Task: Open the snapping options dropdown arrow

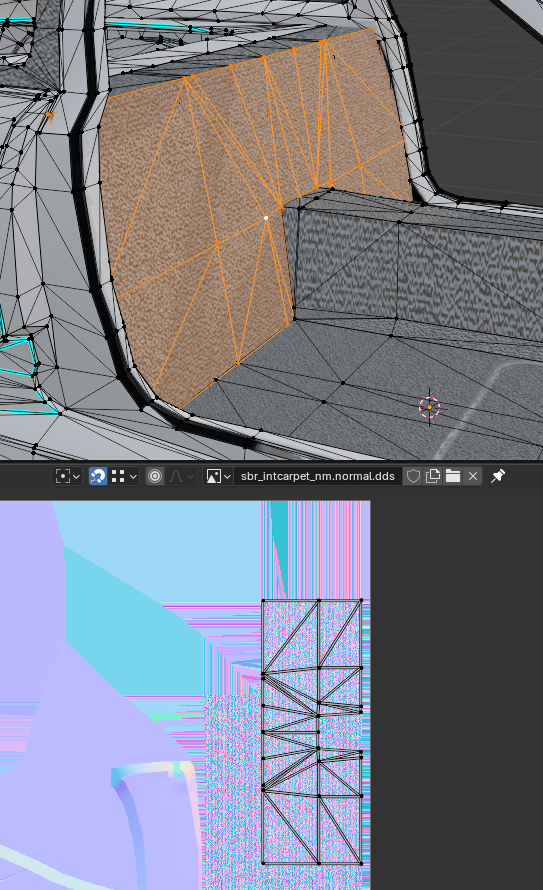Action: (x=133, y=477)
